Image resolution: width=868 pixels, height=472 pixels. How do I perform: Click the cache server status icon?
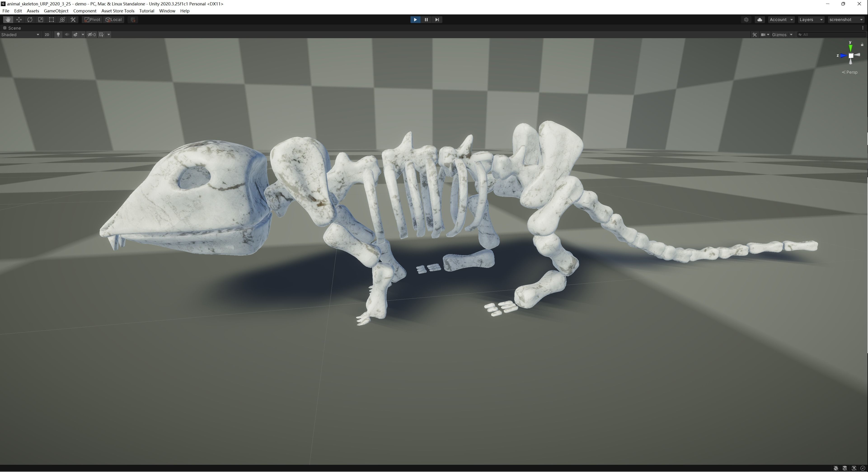tap(845, 468)
